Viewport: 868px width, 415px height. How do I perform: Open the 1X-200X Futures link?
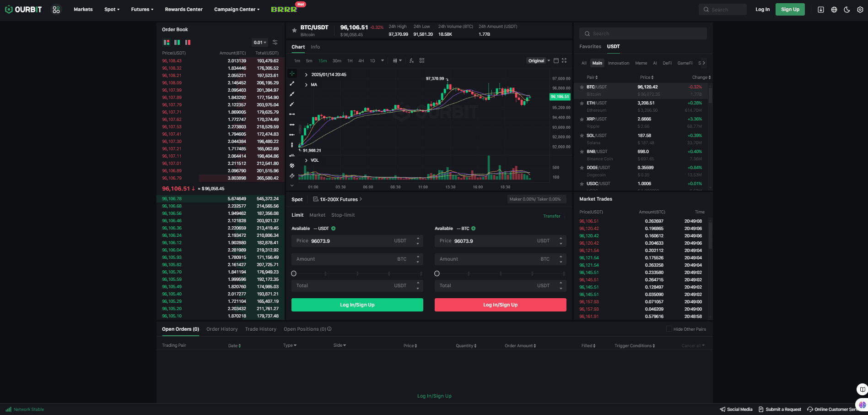point(338,199)
